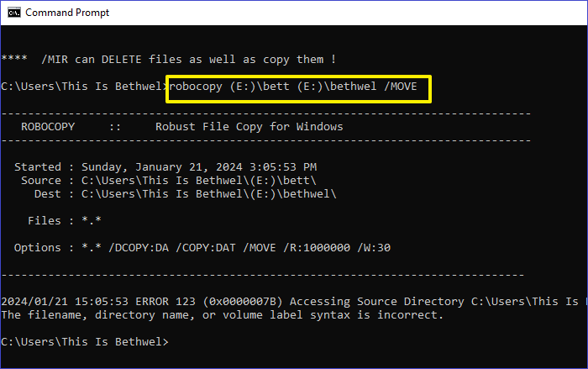Click the Command Prompt title bar icon
The image size is (588, 369).
(13, 13)
